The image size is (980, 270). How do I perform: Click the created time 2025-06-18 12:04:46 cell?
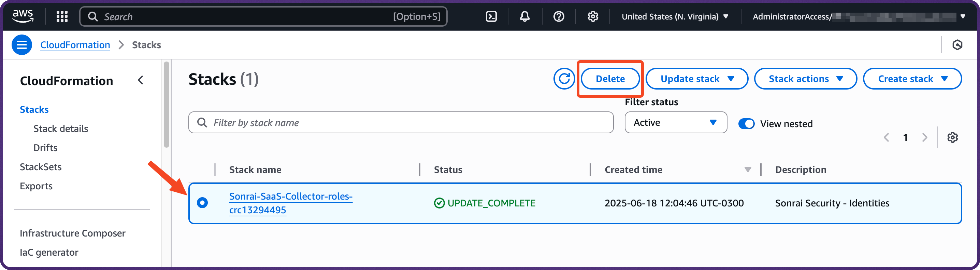[674, 203]
